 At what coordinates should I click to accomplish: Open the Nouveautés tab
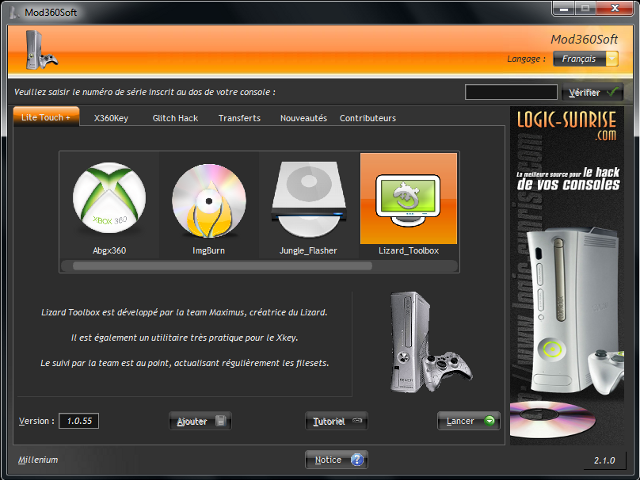point(303,118)
